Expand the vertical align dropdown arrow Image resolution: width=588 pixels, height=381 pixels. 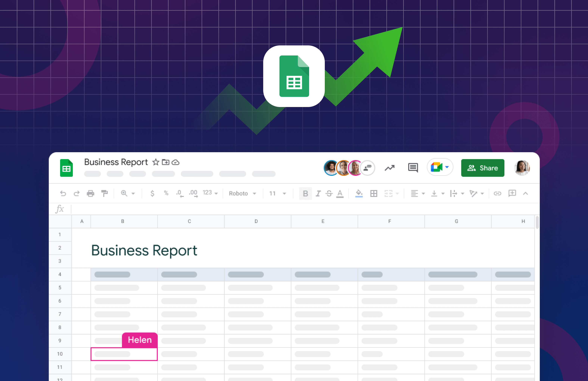click(443, 194)
